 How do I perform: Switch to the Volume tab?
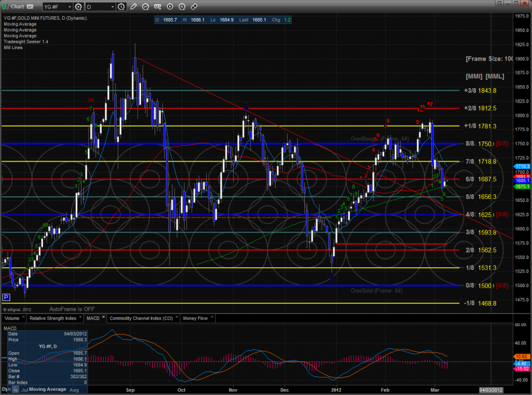pyautogui.click(x=13, y=318)
